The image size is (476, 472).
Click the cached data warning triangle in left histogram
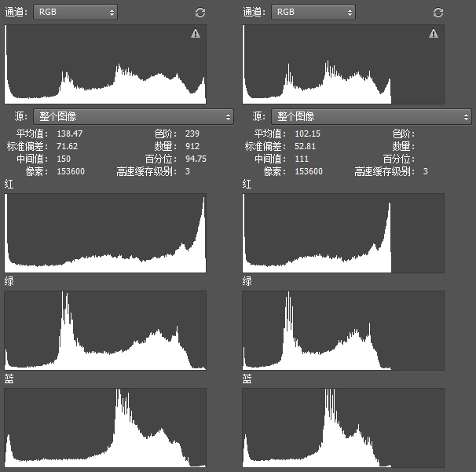196,34
